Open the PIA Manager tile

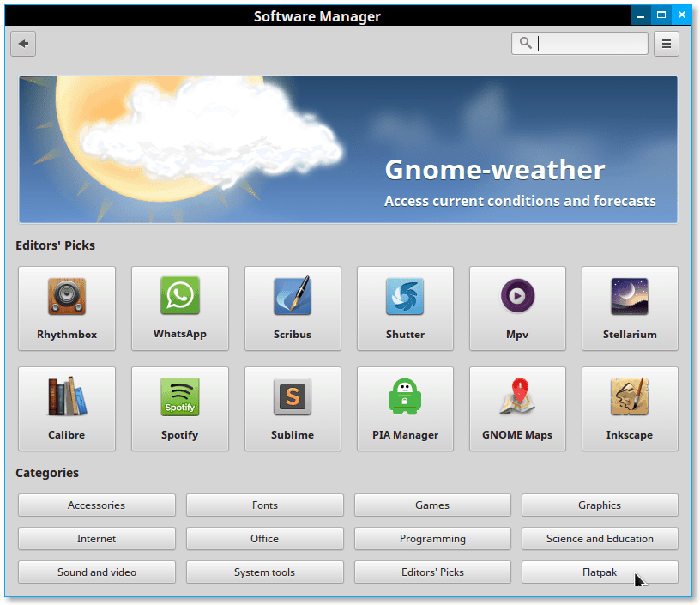[405, 409]
